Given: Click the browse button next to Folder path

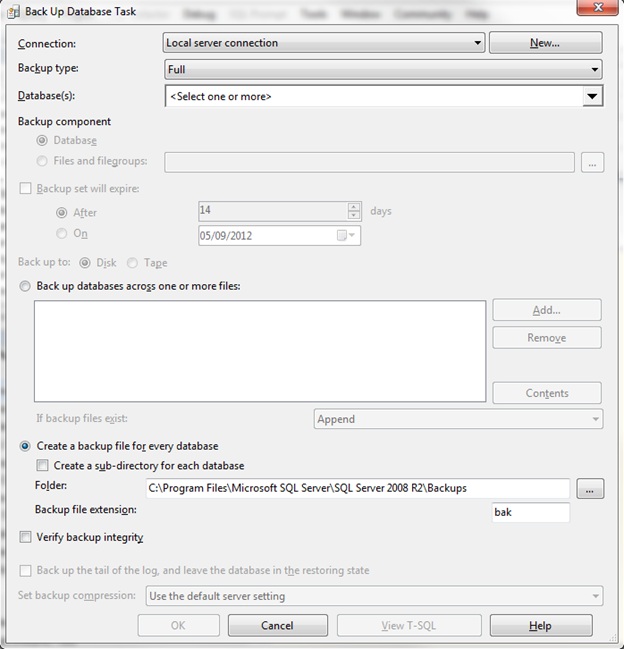Looking at the screenshot, I should [591, 488].
